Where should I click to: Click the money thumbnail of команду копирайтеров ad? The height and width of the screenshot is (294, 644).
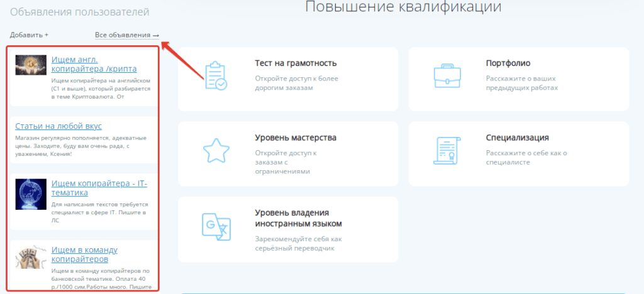point(31,257)
